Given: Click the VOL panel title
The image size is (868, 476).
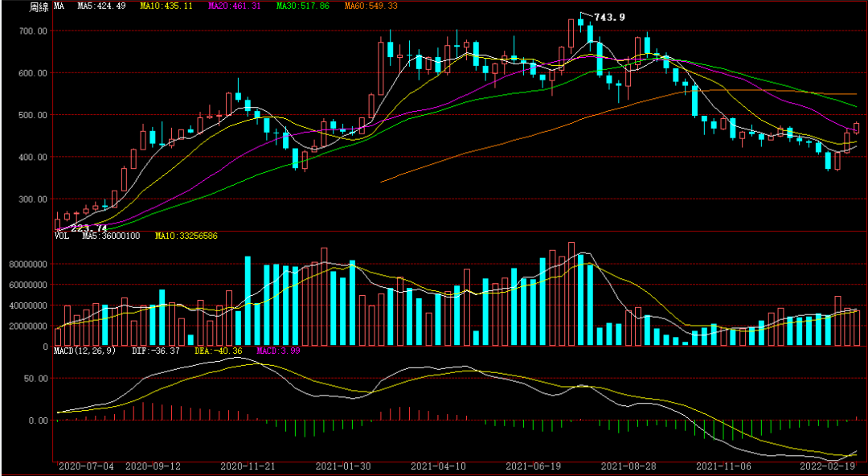Looking at the screenshot, I should click(x=60, y=236).
